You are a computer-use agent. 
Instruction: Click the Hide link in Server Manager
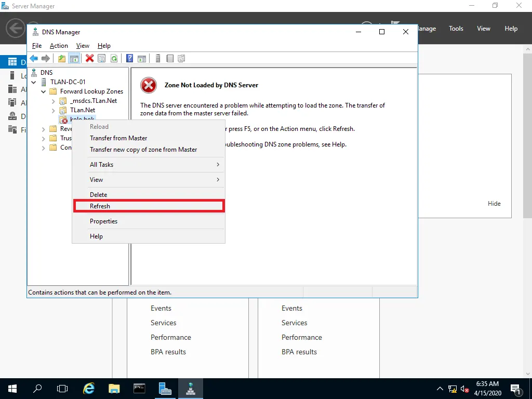pos(494,204)
